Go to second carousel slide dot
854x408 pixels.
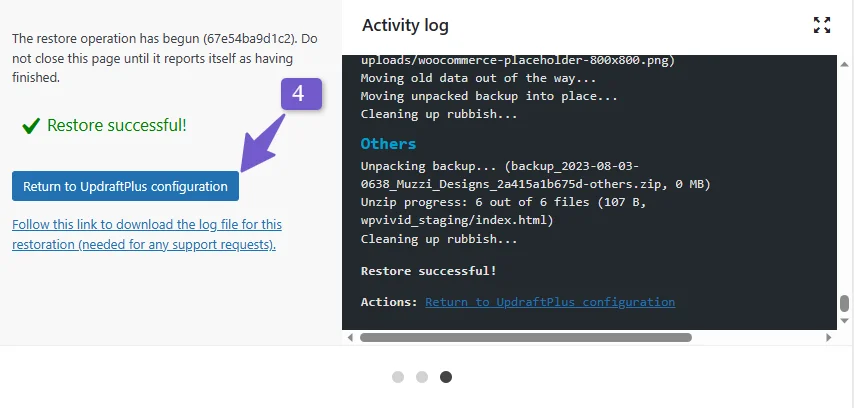[422, 377]
